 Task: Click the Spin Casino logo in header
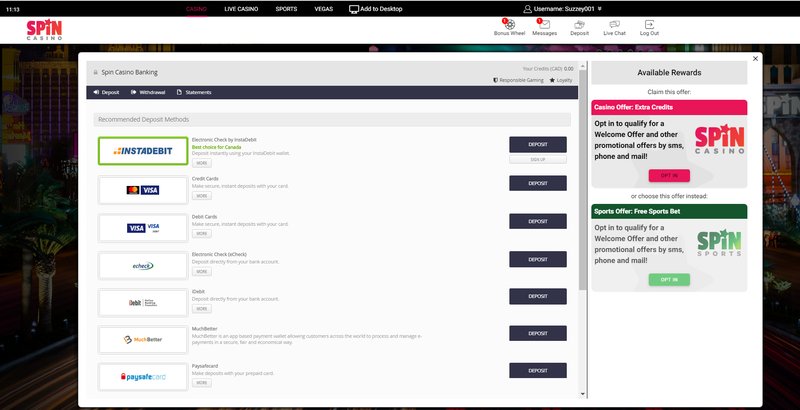point(44,30)
